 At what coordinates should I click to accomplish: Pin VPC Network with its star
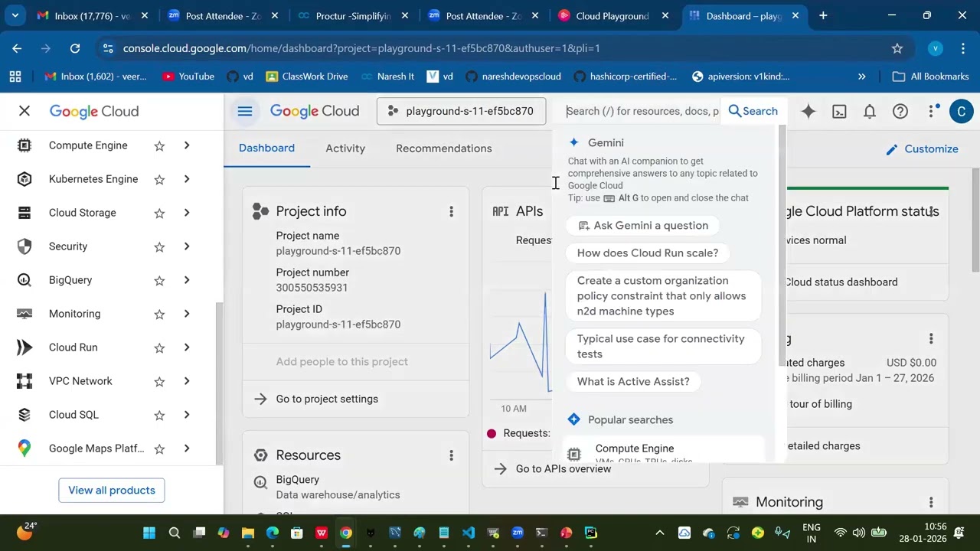click(159, 381)
